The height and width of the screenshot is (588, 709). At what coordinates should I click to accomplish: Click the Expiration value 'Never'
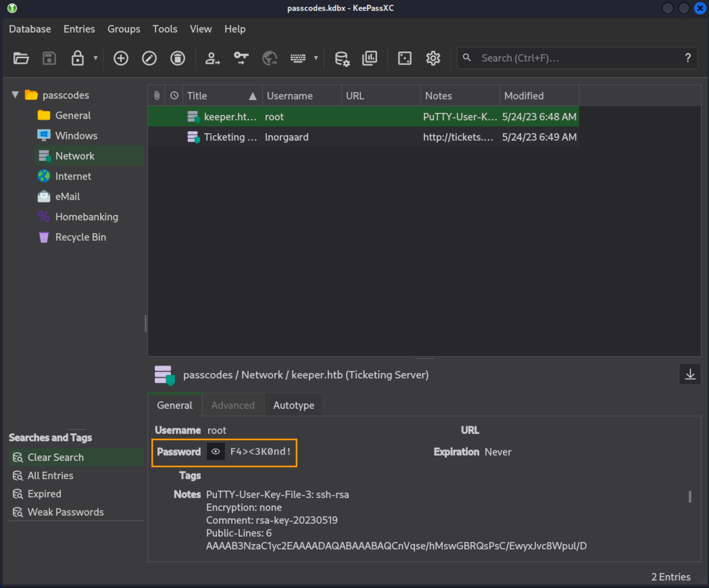tap(498, 452)
